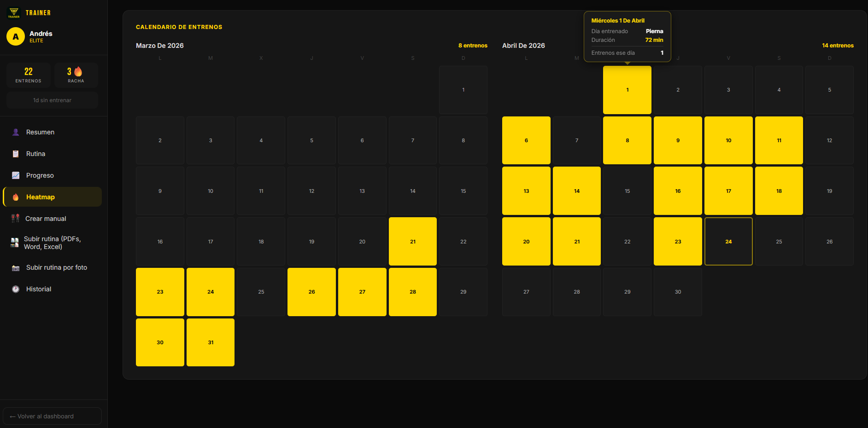Open Crear manual option
Viewport: 868px width, 428px height.
[52, 219]
